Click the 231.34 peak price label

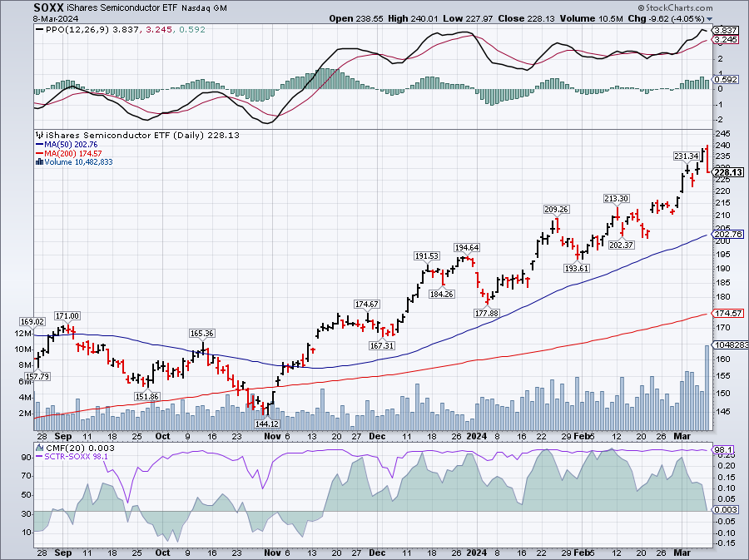pos(687,156)
